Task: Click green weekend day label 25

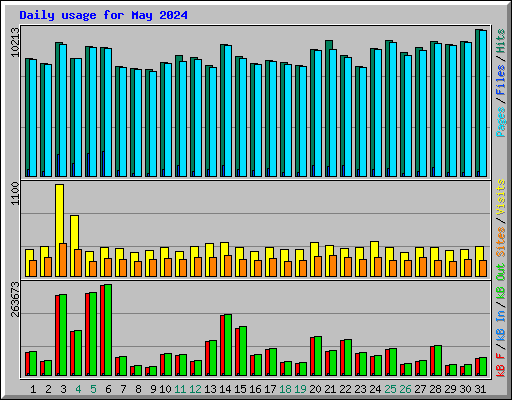Action: pos(390,389)
